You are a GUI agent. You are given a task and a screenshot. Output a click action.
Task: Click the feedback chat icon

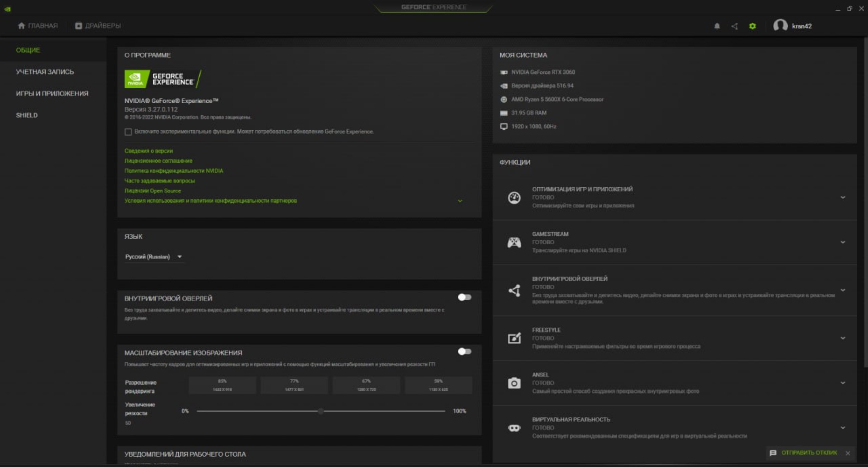pyautogui.click(x=773, y=453)
